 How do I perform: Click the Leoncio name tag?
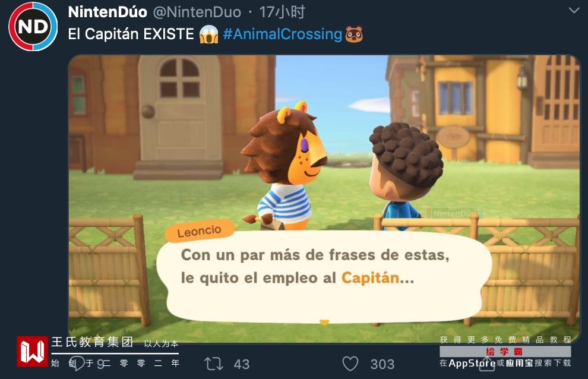coord(200,230)
